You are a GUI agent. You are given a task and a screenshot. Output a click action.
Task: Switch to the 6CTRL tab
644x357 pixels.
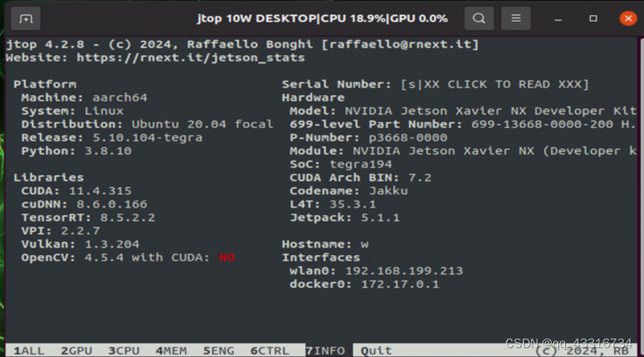[x=270, y=351]
